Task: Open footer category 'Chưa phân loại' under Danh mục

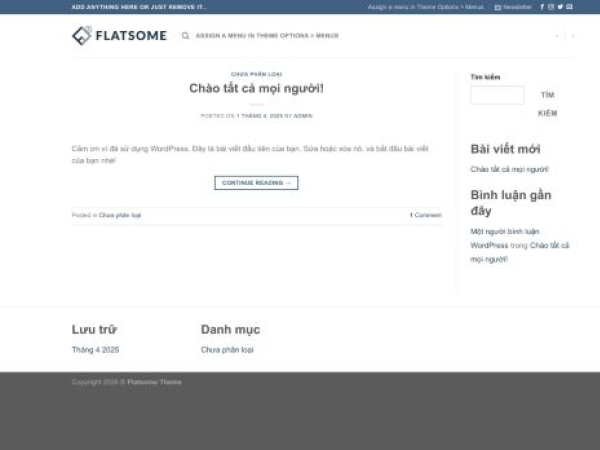Action: click(227, 350)
